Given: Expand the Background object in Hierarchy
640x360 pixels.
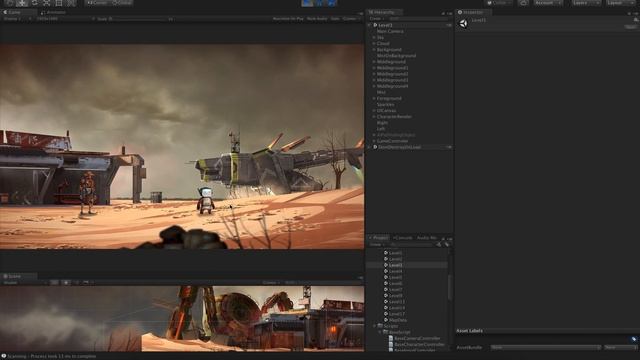Looking at the screenshot, I should (373, 50).
